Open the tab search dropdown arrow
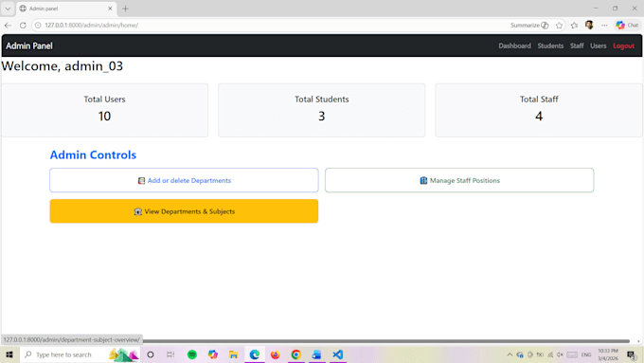 [x=8, y=9]
